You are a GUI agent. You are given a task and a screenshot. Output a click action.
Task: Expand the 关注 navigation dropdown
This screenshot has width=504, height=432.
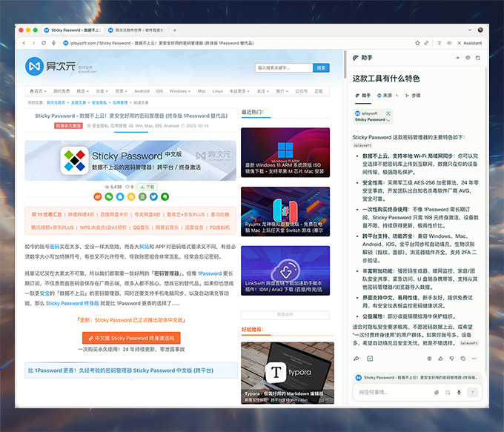coord(262,91)
